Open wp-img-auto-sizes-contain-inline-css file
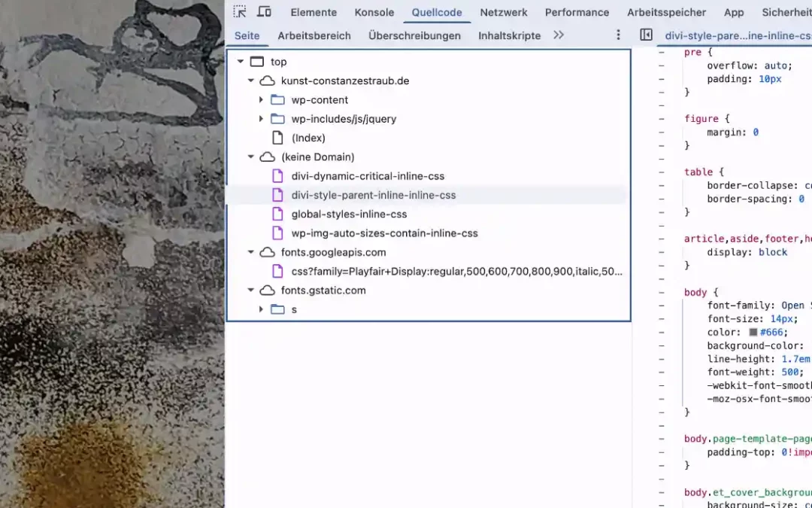This screenshot has height=508, width=812. click(x=384, y=233)
